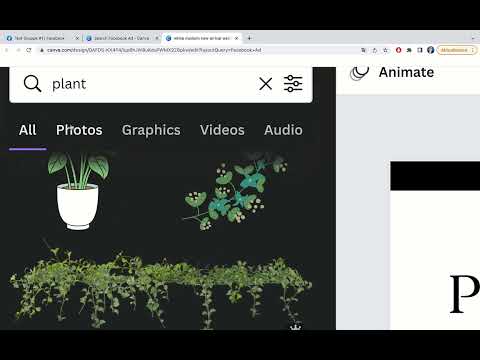Viewport: 480px width, 360px height.
Task: Open the 'Search Facebook Ad - Canva' browser tab
Action: tap(121, 38)
